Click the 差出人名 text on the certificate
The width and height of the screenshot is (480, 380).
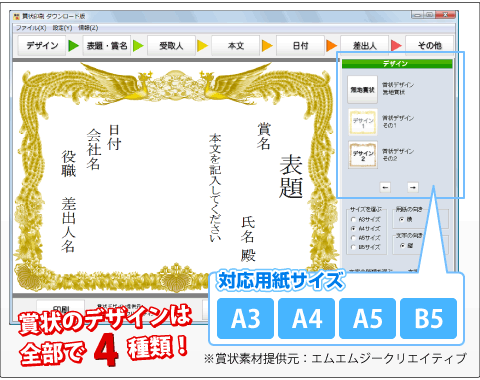point(68,225)
